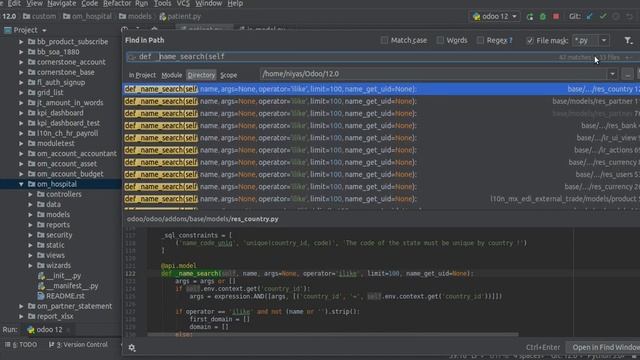This screenshot has height=360, width=640.
Task: Click the Project panel icon
Action: 8,30
